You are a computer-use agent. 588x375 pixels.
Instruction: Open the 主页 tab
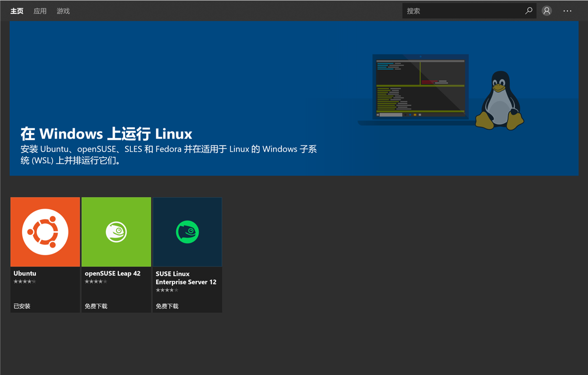(x=17, y=11)
